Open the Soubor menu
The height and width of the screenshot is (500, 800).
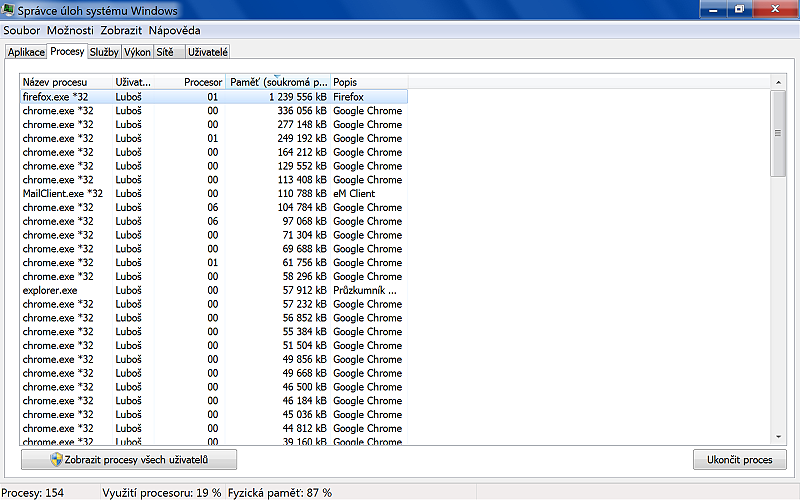click(22, 31)
